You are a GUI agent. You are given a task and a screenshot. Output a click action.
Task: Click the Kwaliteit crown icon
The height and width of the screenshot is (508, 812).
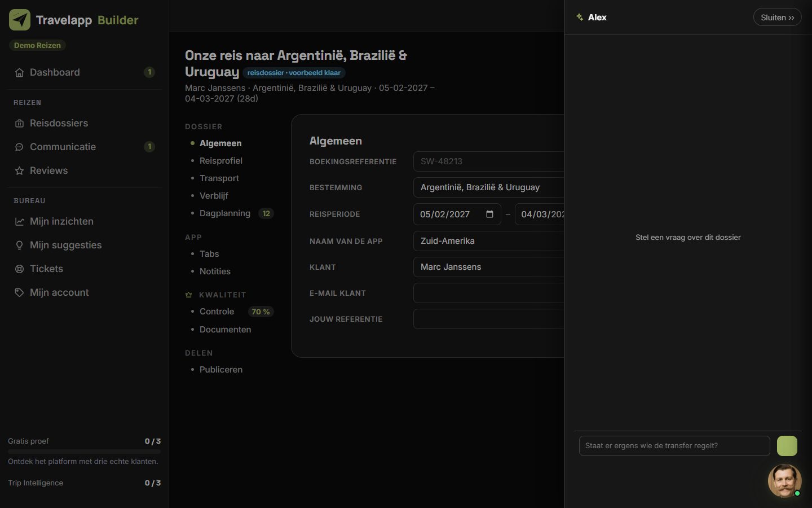coord(189,295)
